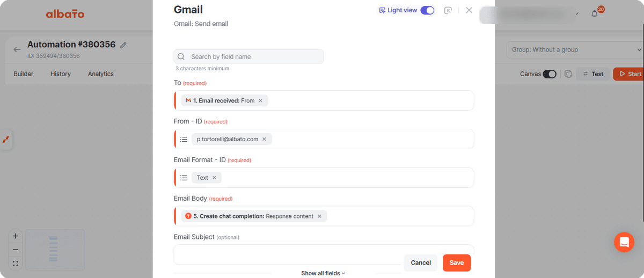Edit automation name with pencil icon
The height and width of the screenshot is (278, 644).
(123, 45)
